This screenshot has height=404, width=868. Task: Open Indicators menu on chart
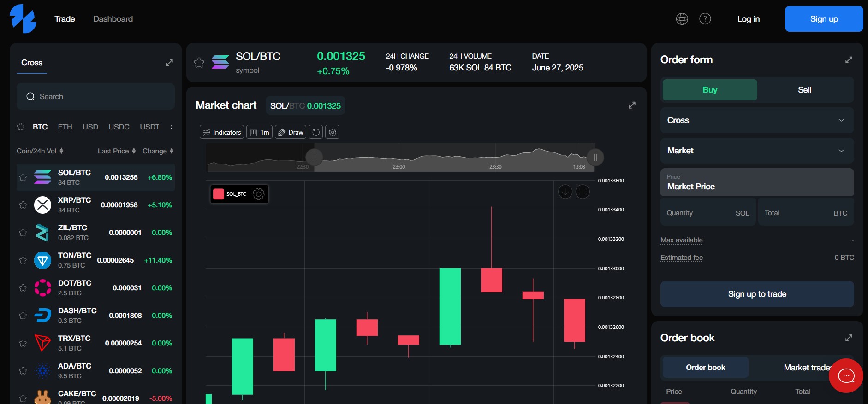[x=222, y=132]
